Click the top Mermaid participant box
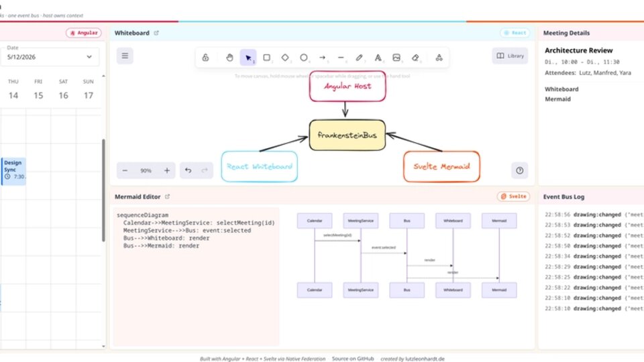Screen dimensions: 644x362 pyautogui.click(x=499, y=221)
